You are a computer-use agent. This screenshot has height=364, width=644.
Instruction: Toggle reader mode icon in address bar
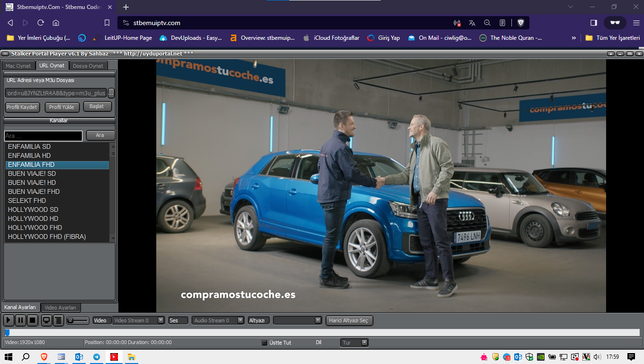(502, 23)
